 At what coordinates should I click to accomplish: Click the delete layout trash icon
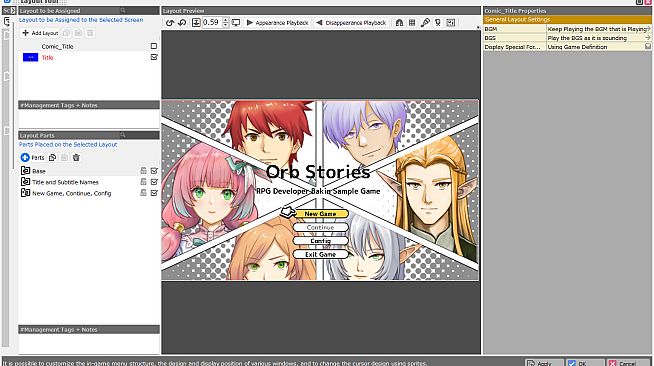90,33
